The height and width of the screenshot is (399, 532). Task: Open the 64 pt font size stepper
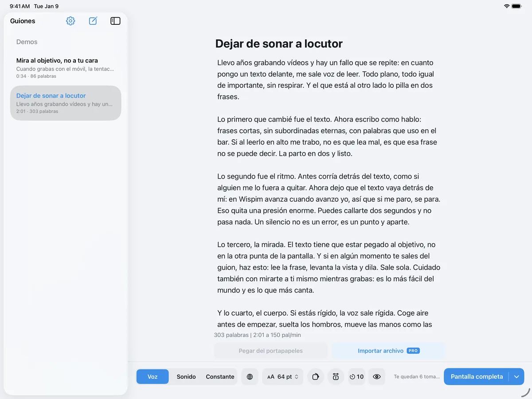coord(283,377)
